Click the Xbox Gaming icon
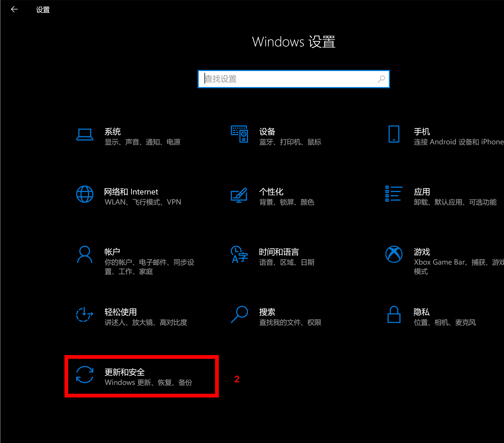 (x=394, y=254)
